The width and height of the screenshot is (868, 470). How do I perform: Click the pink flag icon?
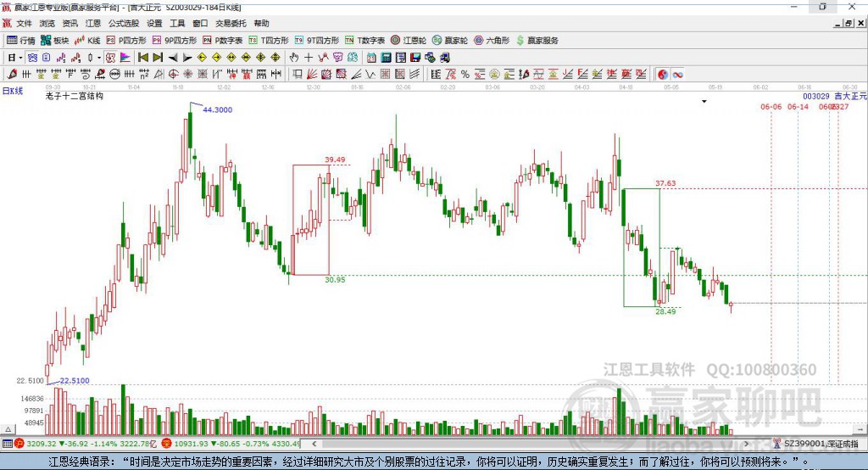[x=125, y=58]
